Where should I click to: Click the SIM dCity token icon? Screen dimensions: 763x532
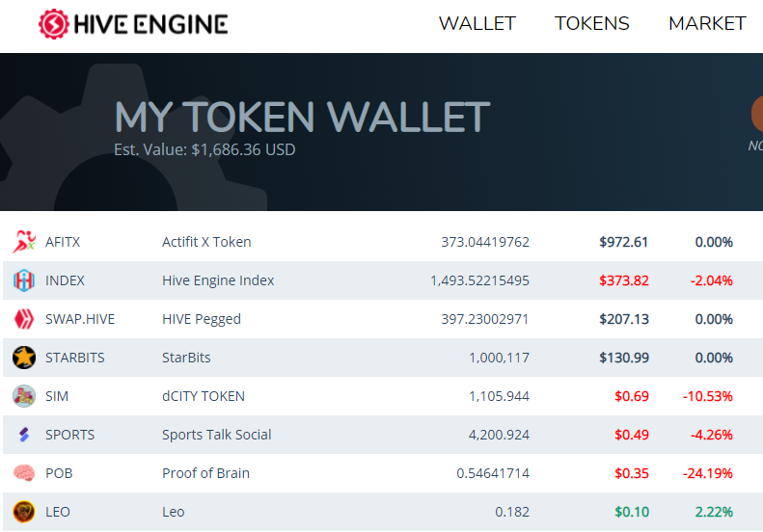(24, 396)
